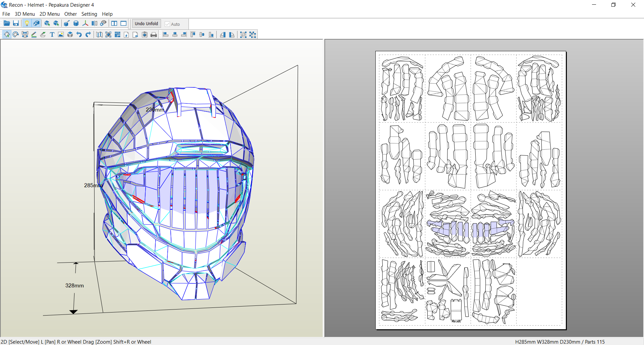The image size is (644, 345).
Task: Align selected parts to horizontal center
Action: click(x=175, y=34)
